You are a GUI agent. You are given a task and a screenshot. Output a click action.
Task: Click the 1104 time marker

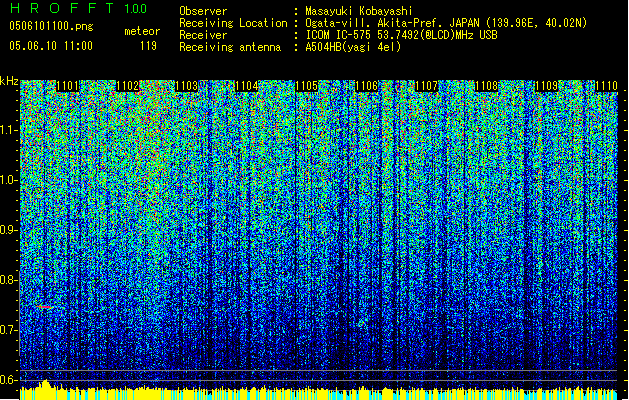(247, 86)
